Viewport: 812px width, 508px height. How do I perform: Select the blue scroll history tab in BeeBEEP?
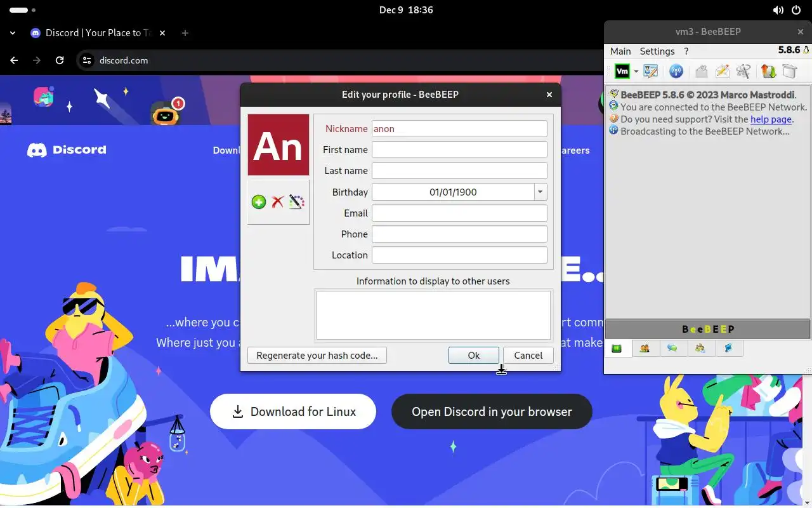[x=729, y=348]
